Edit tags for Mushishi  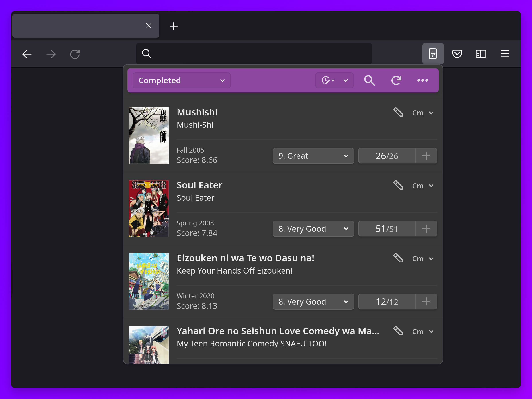(x=398, y=112)
